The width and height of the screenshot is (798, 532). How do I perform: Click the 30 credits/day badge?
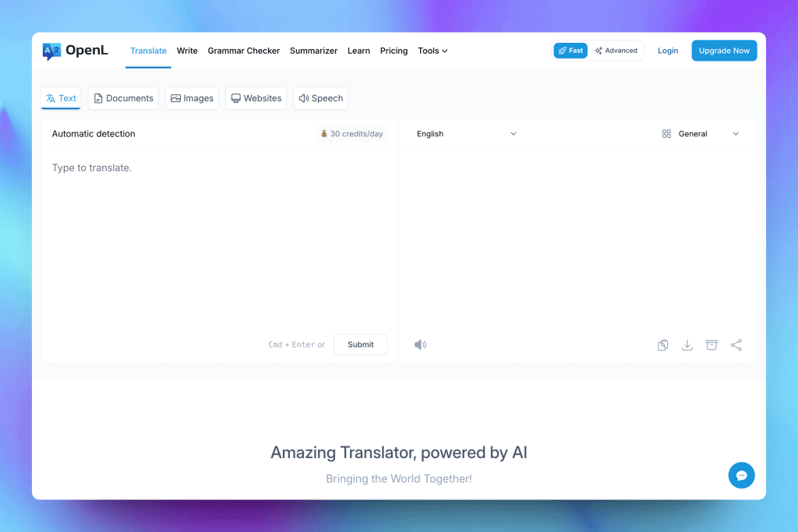351,134
